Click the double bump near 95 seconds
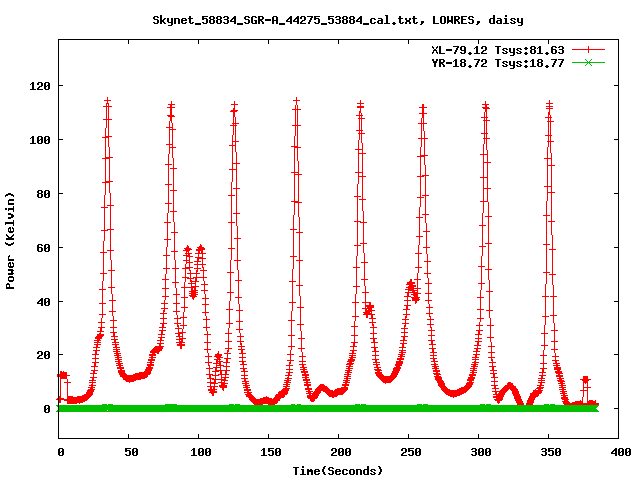This screenshot has height=480, width=640. 194,269
